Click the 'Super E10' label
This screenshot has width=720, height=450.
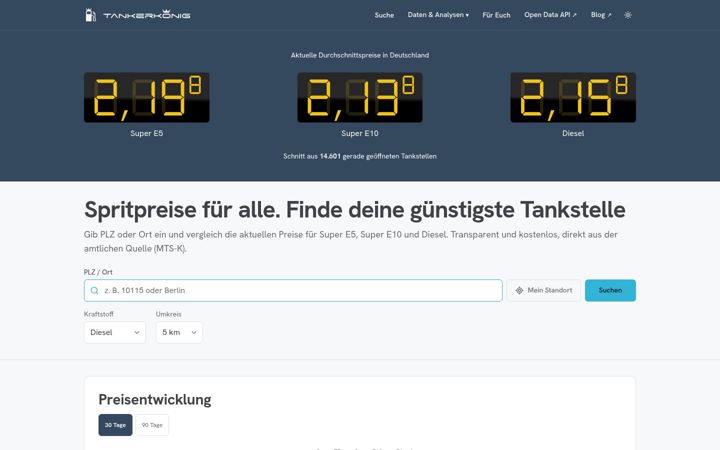(360, 133)
